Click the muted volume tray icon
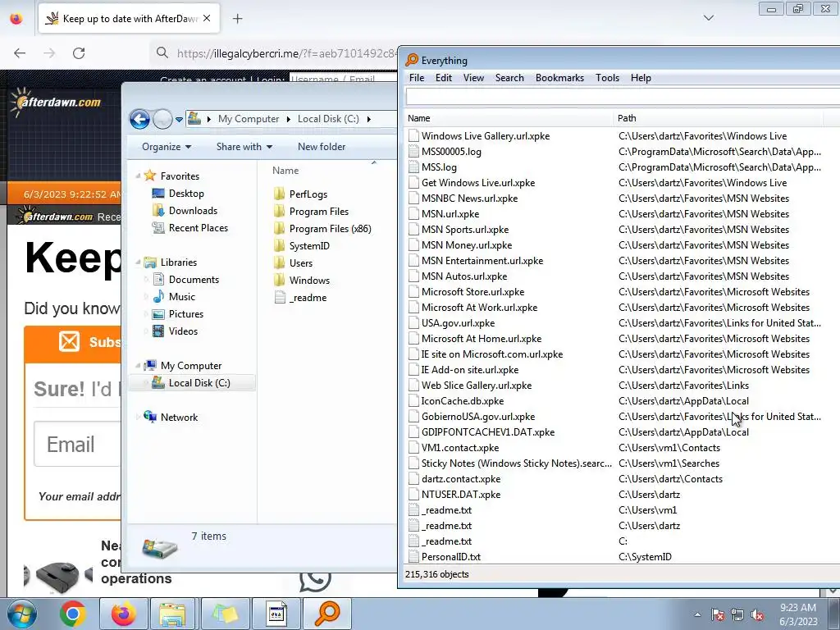The width and height of the screenshot is (840, 630). 757,615
